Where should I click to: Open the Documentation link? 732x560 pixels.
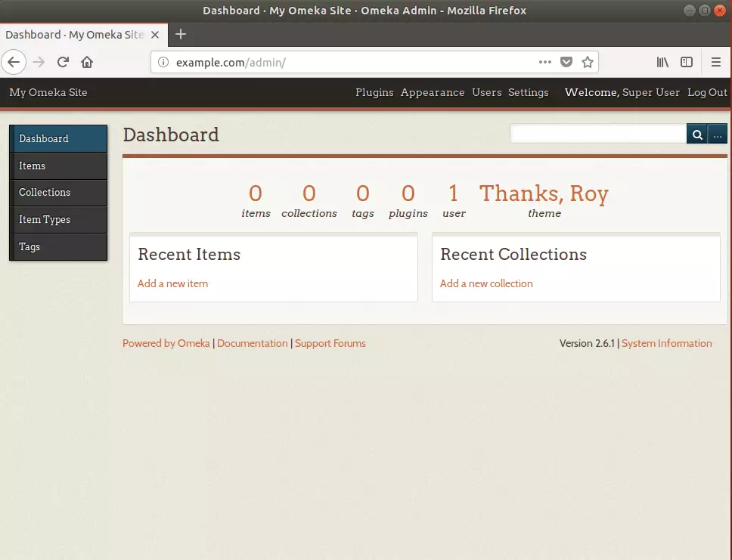tap(253, 343)
